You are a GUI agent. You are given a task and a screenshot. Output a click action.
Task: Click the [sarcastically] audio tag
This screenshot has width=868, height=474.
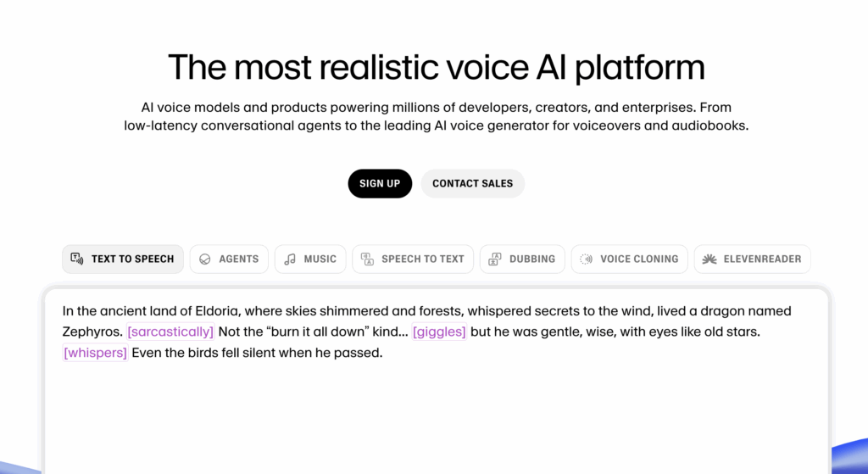(x=170, y=332)
